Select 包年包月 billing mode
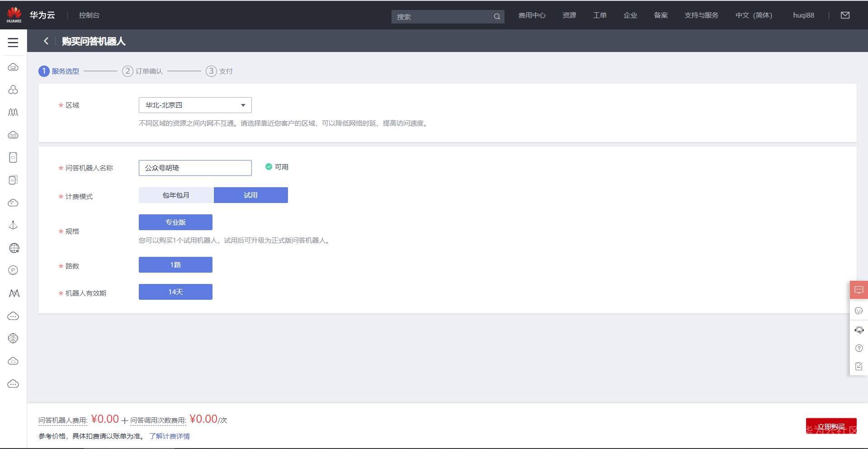868x449 pixels. pos(175,195)
